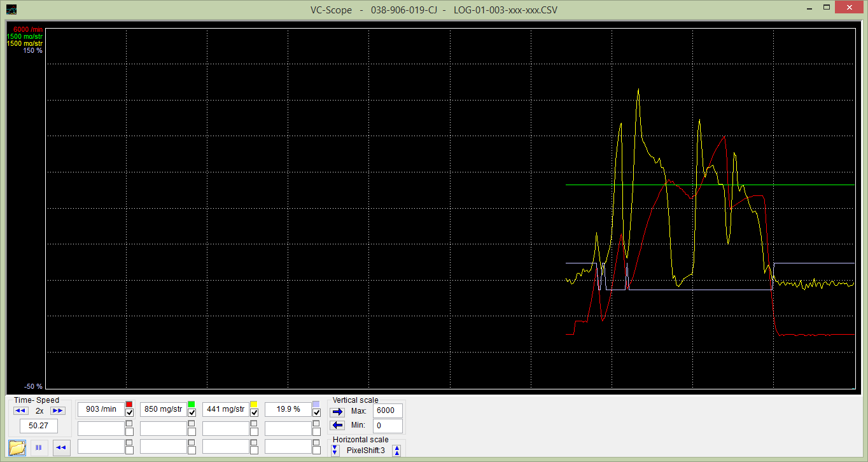This screenshot has height=462, width=868.
Task: Increase Time-Speed with the right arrows
Action: coord(58,411)
